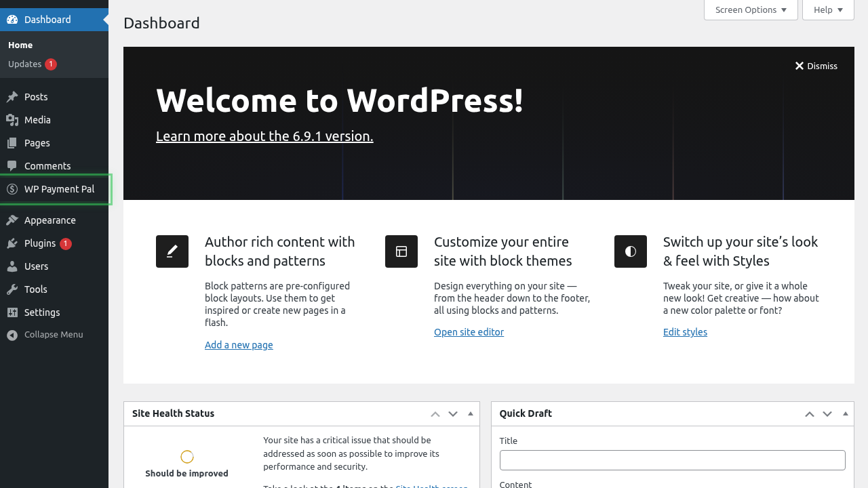Click the Comments speech bubble icon

(x=12, y=166)
